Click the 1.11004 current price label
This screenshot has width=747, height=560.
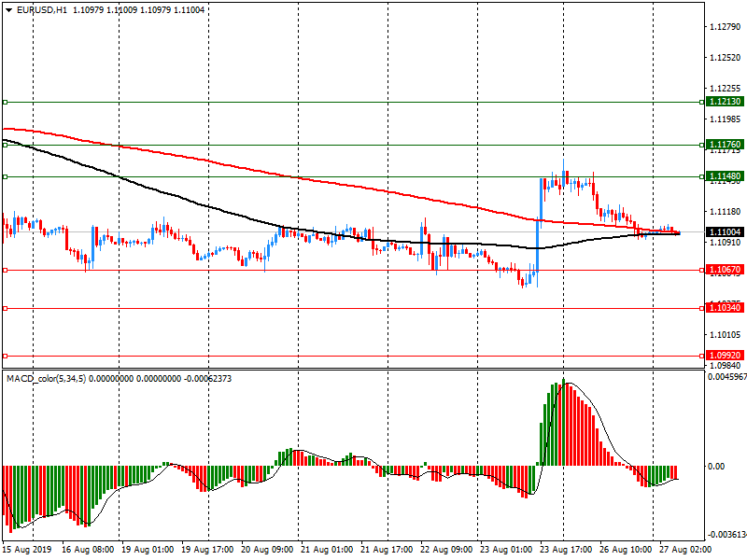pyautogui.click(x=725, y=231)
